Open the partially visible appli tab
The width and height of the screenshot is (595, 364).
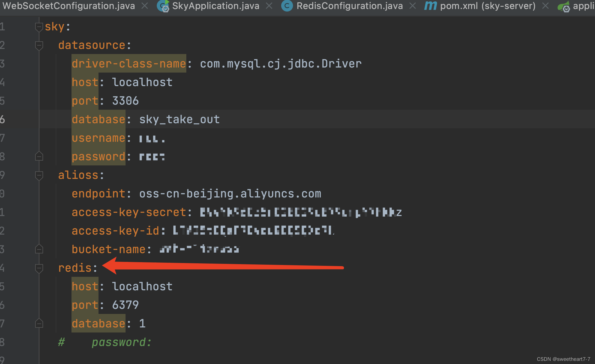coord(584,6)
